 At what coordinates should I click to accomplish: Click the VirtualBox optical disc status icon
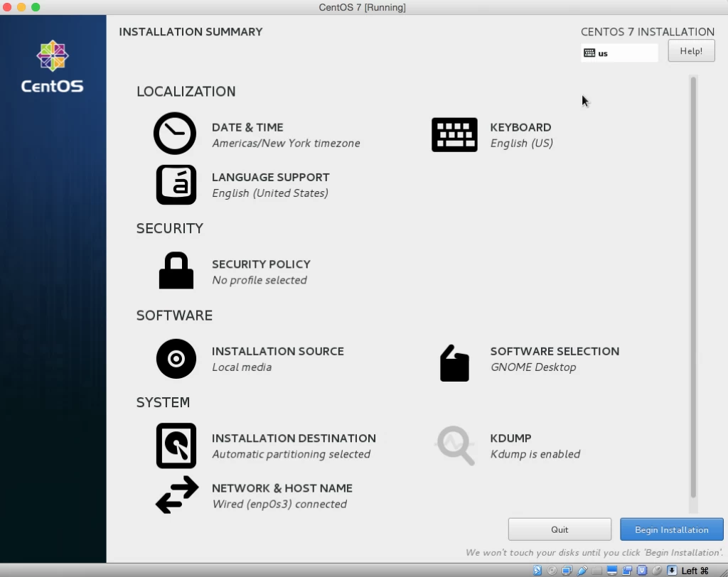(552, 571)
